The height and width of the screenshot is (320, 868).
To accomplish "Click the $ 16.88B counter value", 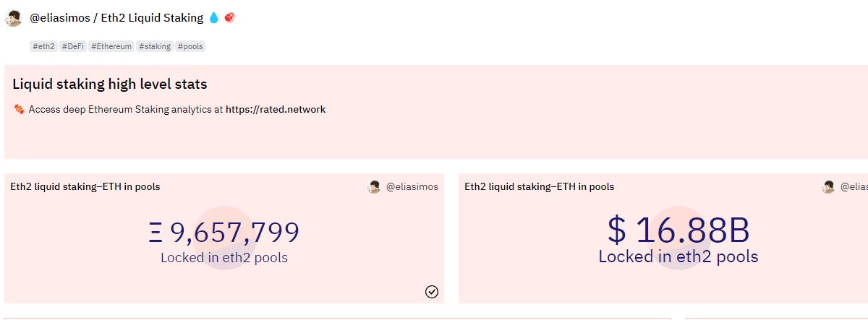I will tap(678, 230).
